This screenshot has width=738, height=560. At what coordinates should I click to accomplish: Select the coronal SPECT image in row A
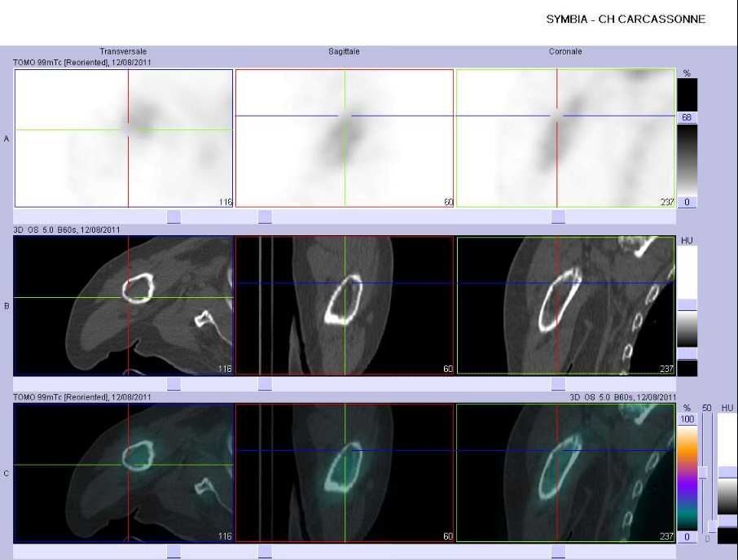coord(566,138)
